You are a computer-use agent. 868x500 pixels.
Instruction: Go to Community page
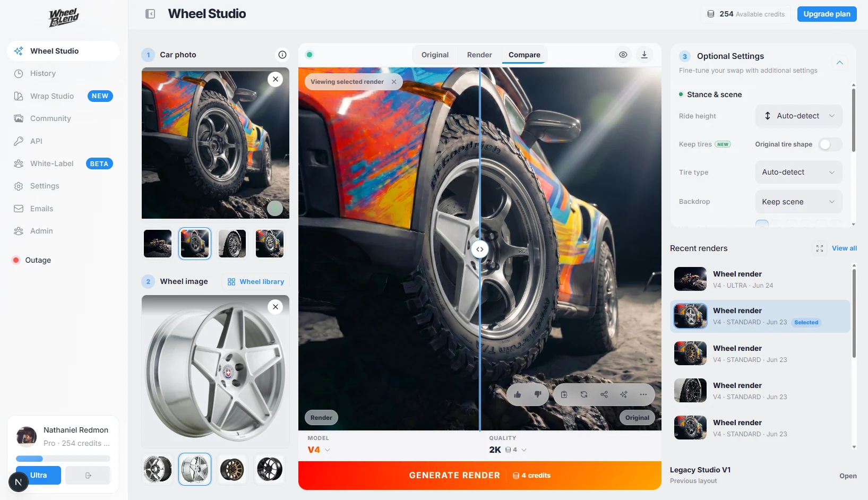coord(63,118)
